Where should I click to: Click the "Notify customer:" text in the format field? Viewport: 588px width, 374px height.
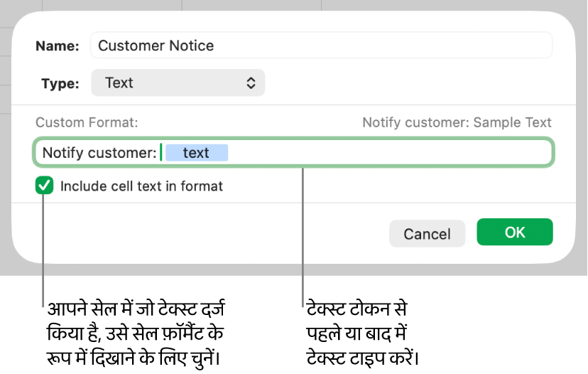(x=99, y=153)
